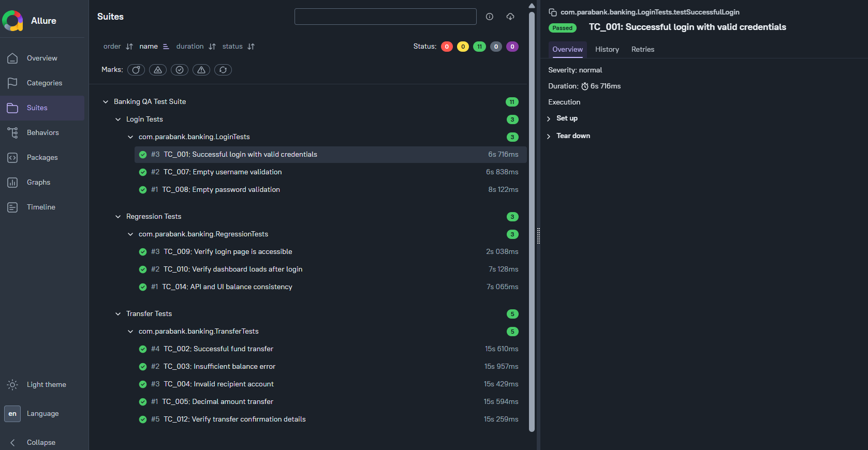The image size is (868, 450).
Task: Toggle the passed status filter showing 11
Action: coord(479,47)
